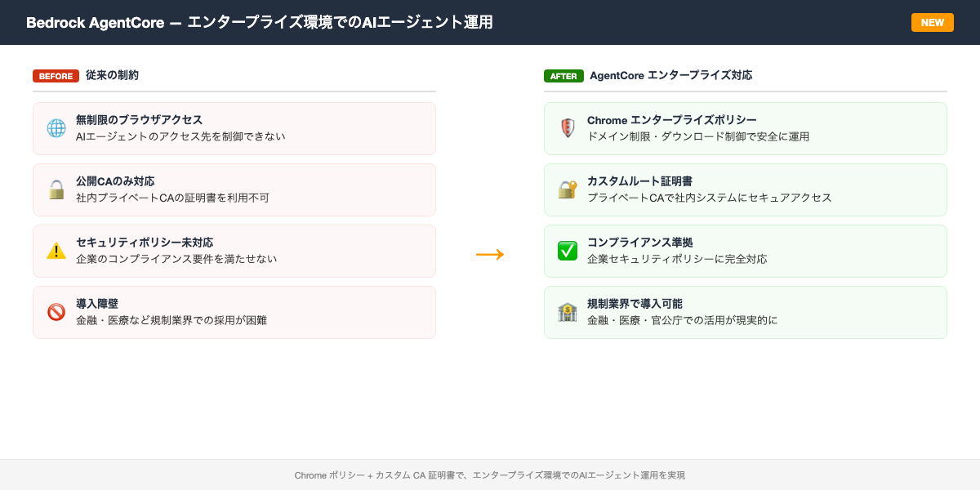
Task: Open the カスタムルート証明書 card
Action: [745, 189]
